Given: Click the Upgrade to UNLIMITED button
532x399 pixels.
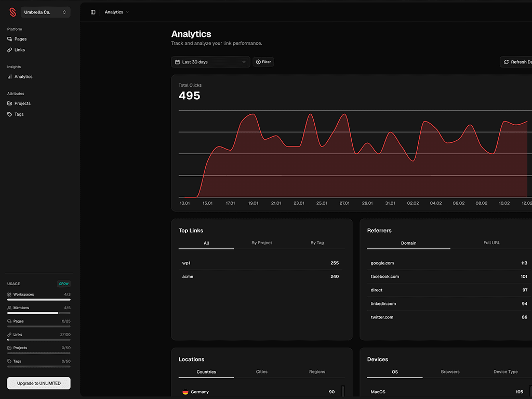Looking at the screenshot, I should 38,383.
